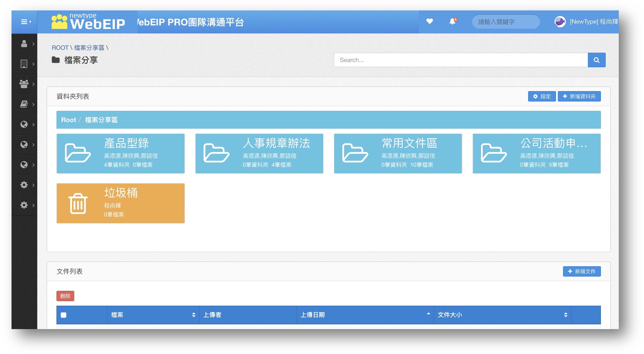Click the 設定 settings button

(x=542, y=96)
